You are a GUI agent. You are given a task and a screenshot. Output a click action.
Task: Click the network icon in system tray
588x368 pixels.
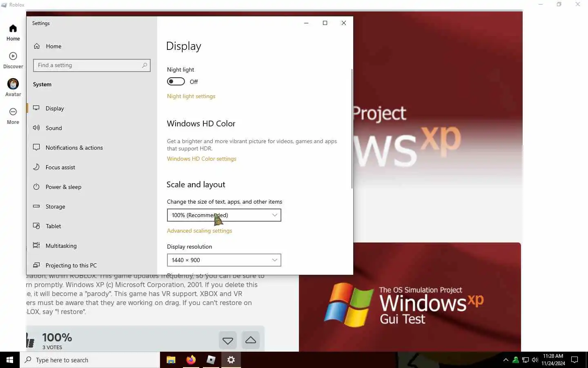pyautogui.click(x=526, y=360)
